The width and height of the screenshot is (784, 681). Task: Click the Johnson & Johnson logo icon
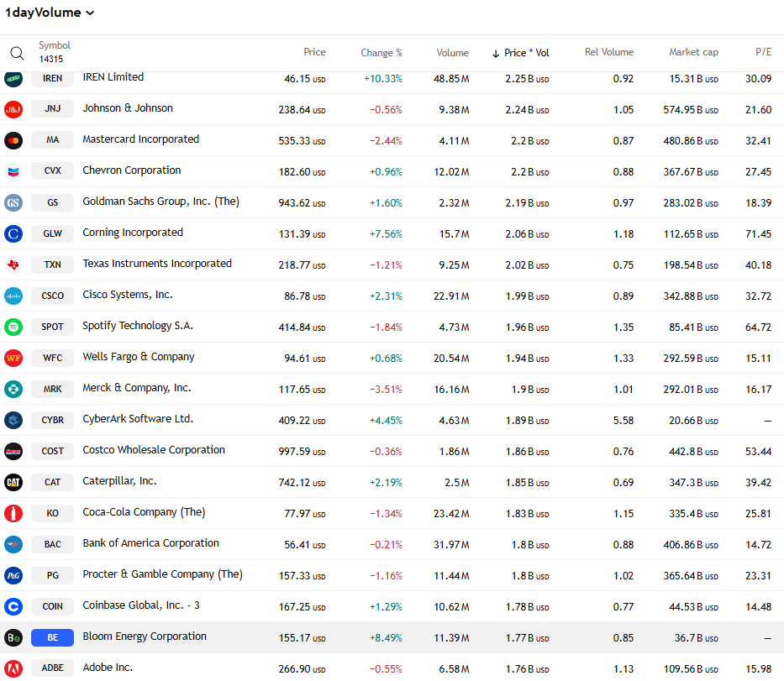point(13,109)
